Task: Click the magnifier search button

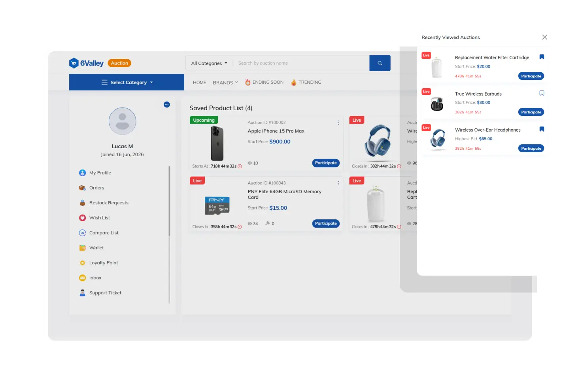Action: tap(380, 63)
